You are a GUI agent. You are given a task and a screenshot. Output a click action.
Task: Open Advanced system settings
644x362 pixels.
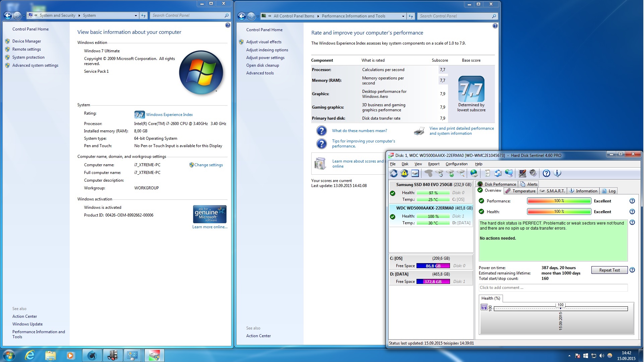[x=35, y=65]
